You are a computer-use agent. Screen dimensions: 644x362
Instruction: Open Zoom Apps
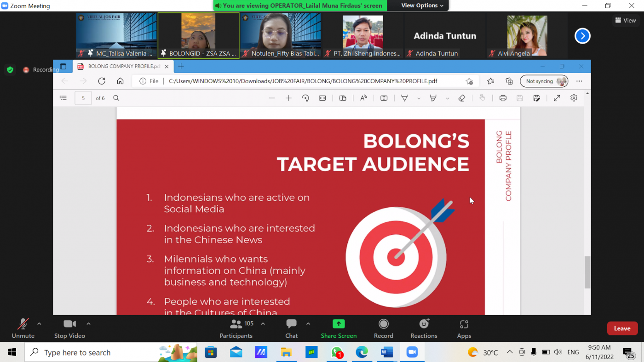point(464,328)
